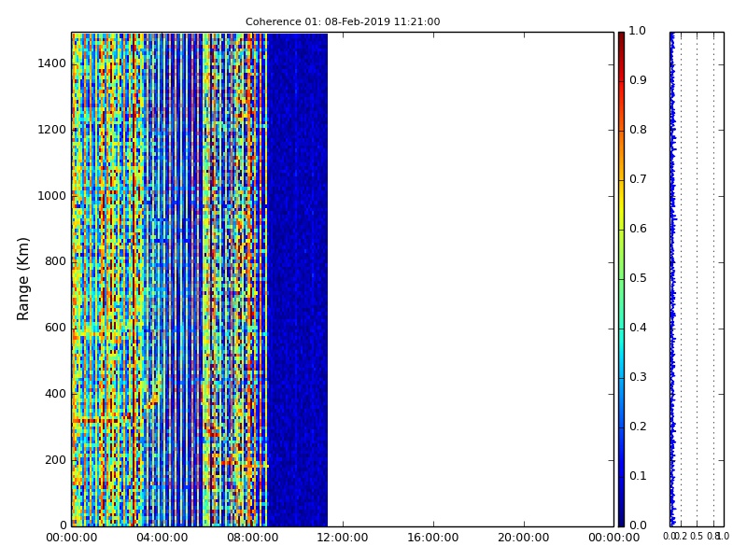Click the 400 range tick label
Viewport: 747px width, 560px height.
(55, 394)
